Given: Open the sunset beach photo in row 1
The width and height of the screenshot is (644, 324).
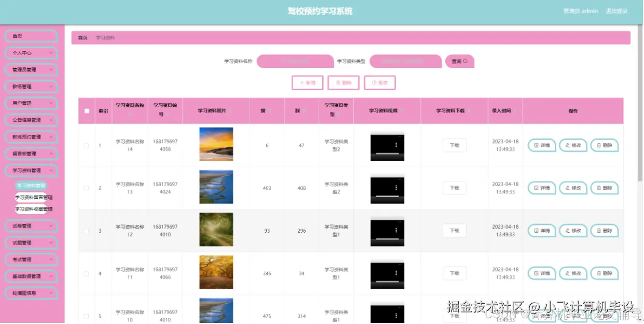Looking at the screenshot, I should point(216,145).
